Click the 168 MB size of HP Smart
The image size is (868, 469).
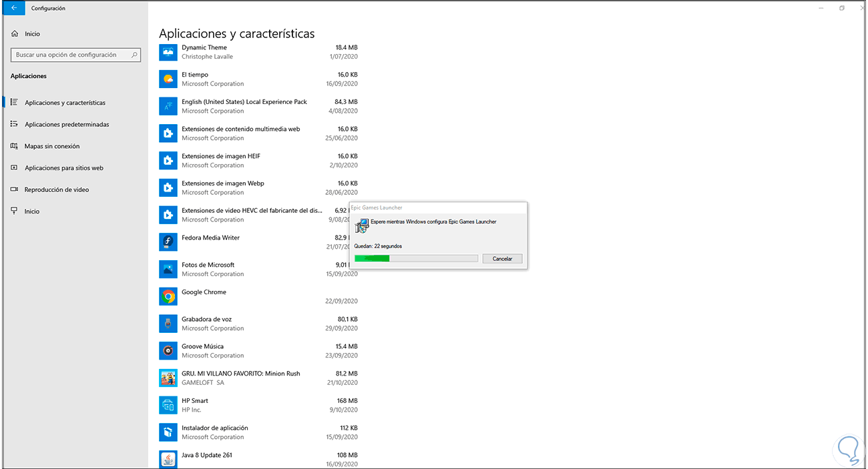[348, 400]
